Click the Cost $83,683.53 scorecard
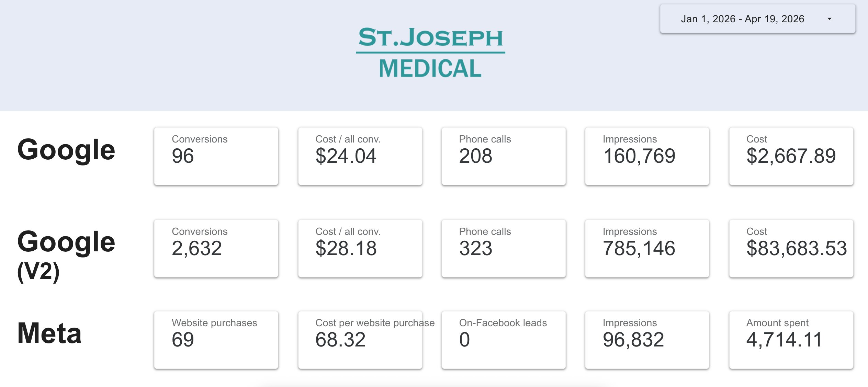 [x=791, y=248]
